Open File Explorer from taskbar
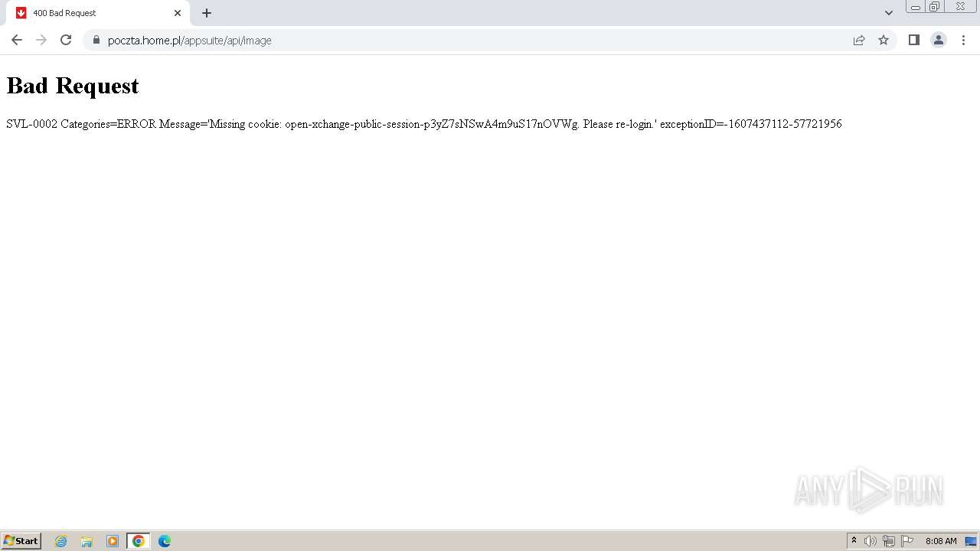 87,541
